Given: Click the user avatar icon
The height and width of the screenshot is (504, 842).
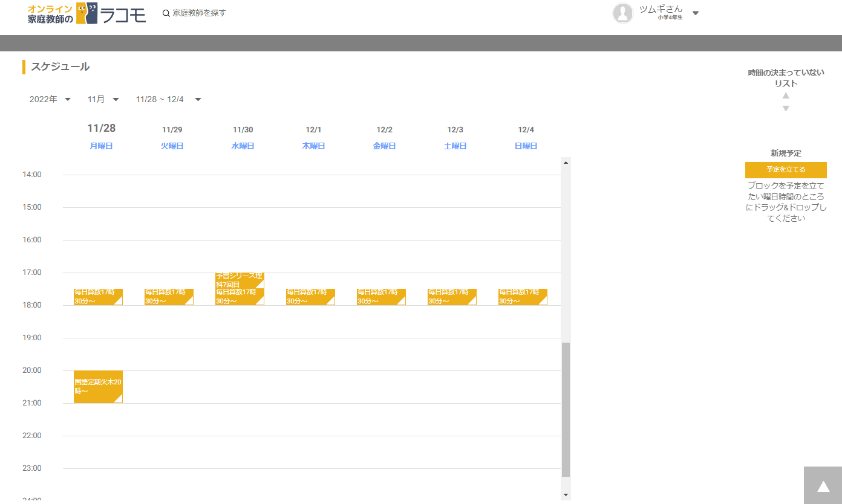Looking at the screenshot, I should click(x=623, y=13).
